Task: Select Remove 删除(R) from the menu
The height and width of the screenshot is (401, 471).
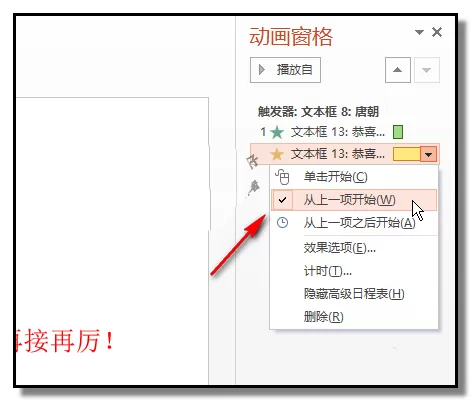Action: tap(354, 316)
